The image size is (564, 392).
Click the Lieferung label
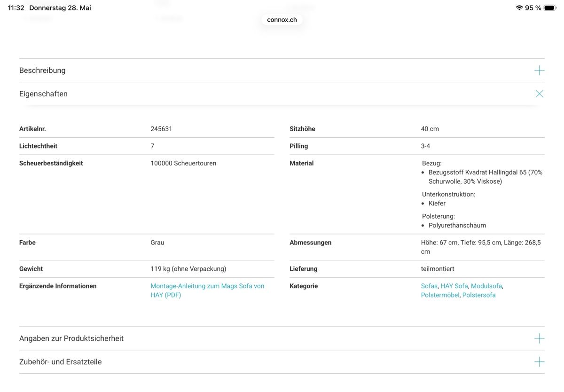pyautogui.click(x=303, y=269)
